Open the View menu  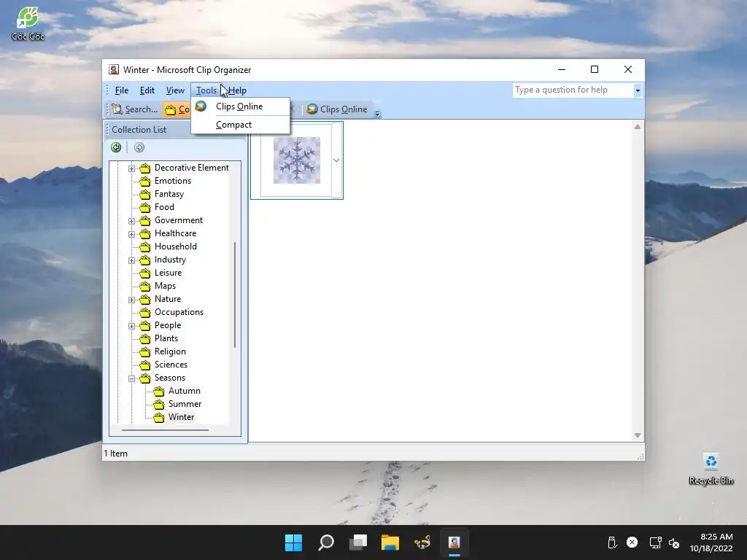click(175, 90)
